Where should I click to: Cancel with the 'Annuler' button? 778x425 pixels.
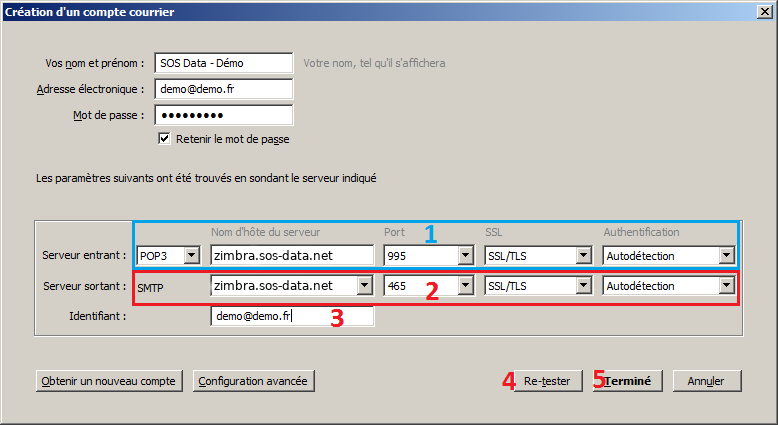tap(707, 381)
